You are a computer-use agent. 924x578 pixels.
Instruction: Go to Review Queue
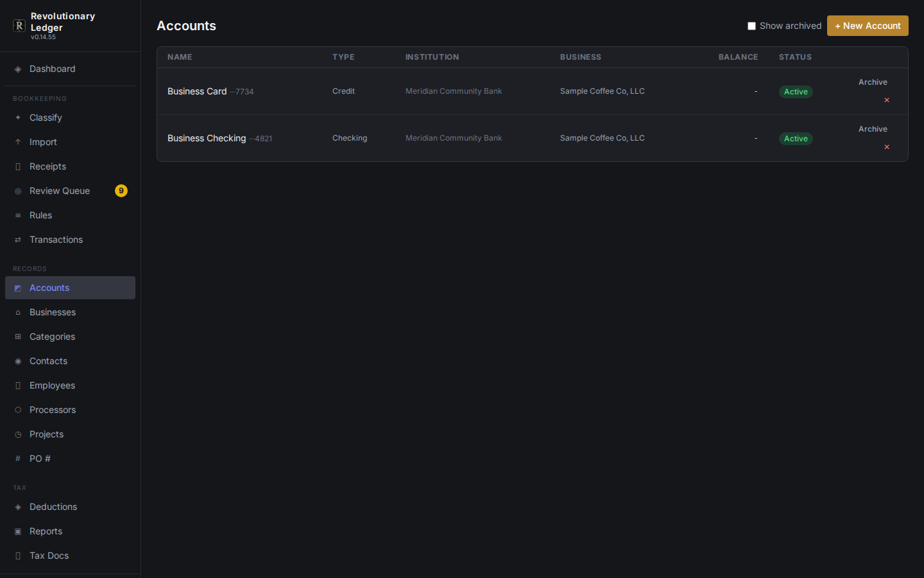point(70,191)
